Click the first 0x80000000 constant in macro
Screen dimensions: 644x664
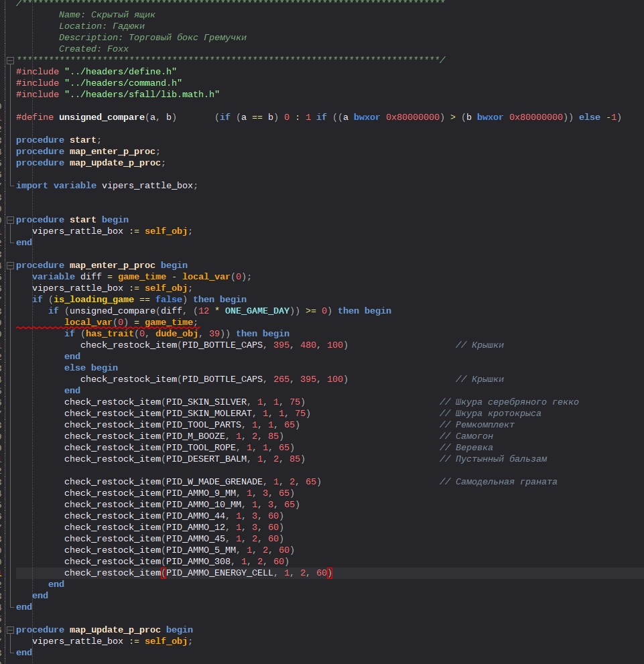pos(413,117)
